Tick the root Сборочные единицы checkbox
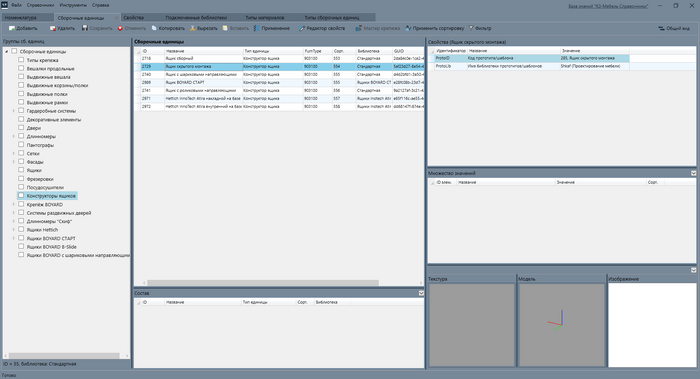The image size is (700, 379). pos(14,51)
